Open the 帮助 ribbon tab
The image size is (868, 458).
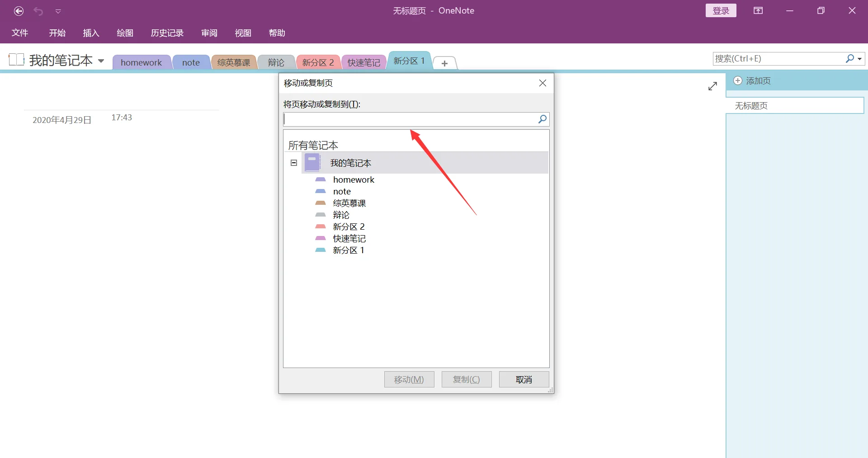click(277, 33)
